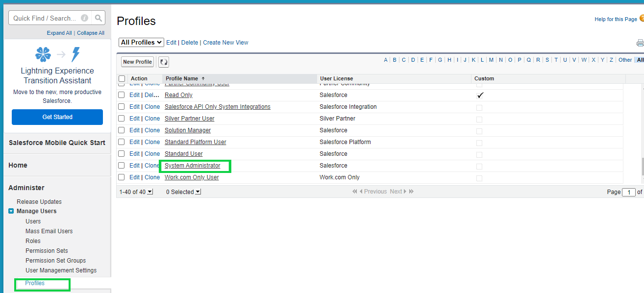Open the 1-40 of 40 records dropdown
The width and height of the screenshot is (644, 293).
[x=150, y=192]
